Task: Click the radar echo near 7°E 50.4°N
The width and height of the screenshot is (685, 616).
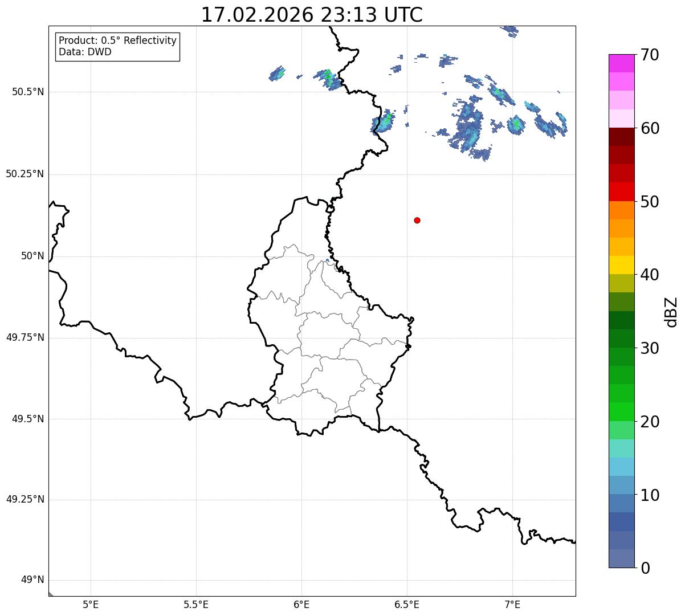Action: (516, 124)
